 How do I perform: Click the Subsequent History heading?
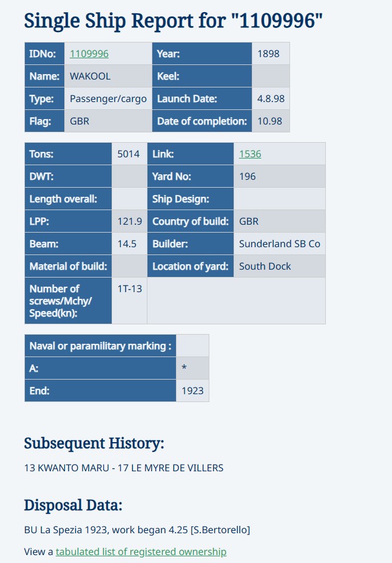pyautogui.click(x=94, y=443)
